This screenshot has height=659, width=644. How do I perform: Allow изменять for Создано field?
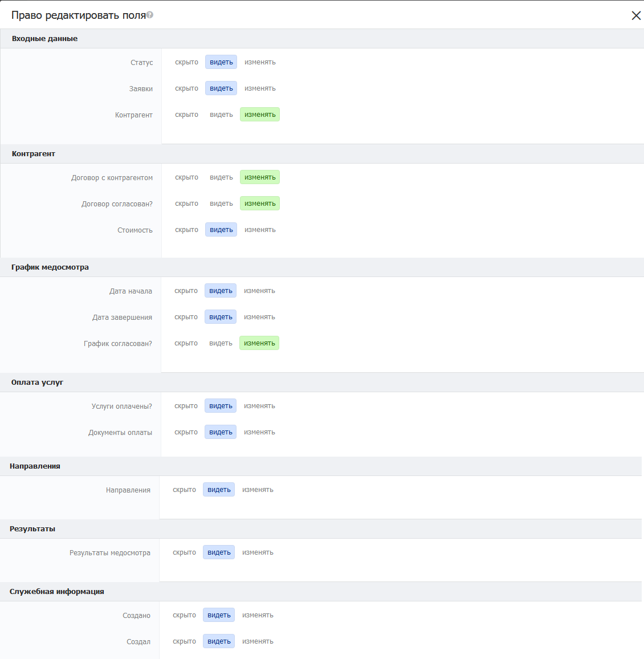click(x=258, y=615)
